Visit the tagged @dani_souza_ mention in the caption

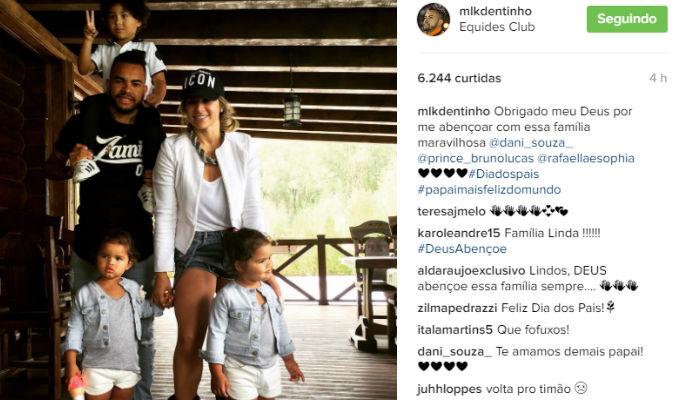point(531,142)
